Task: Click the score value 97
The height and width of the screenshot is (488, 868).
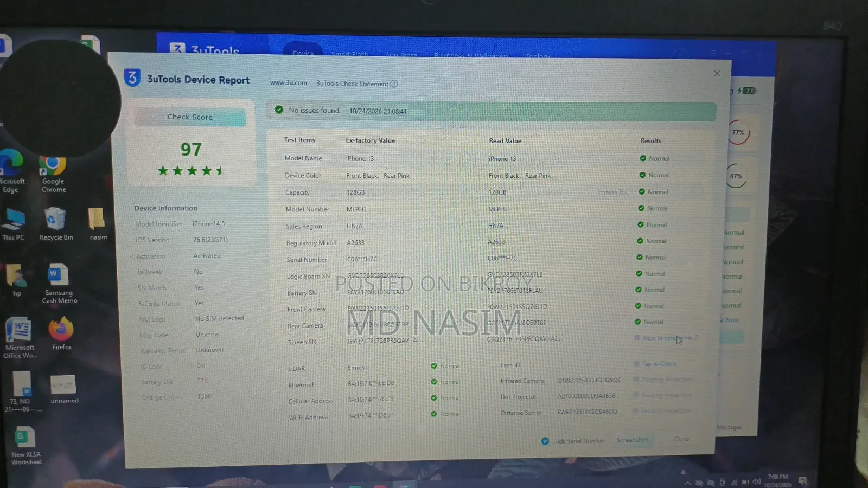Action: (x=191, y=149)
